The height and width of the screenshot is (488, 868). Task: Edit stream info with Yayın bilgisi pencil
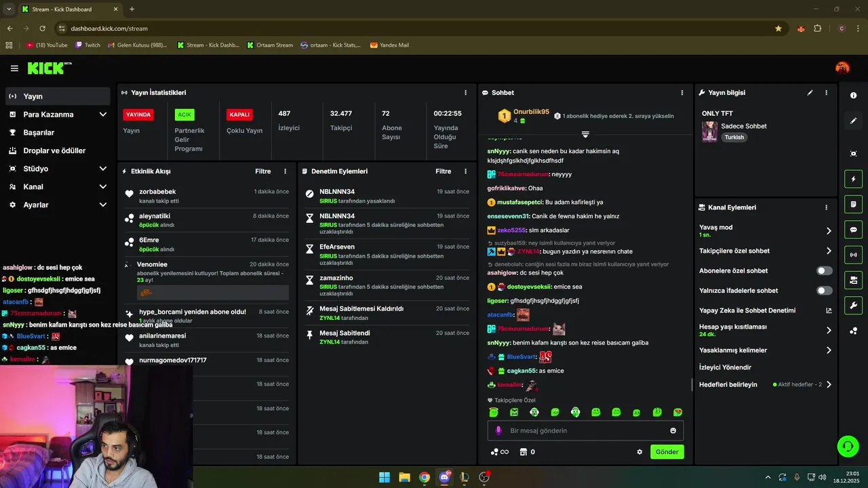(810, 93)
